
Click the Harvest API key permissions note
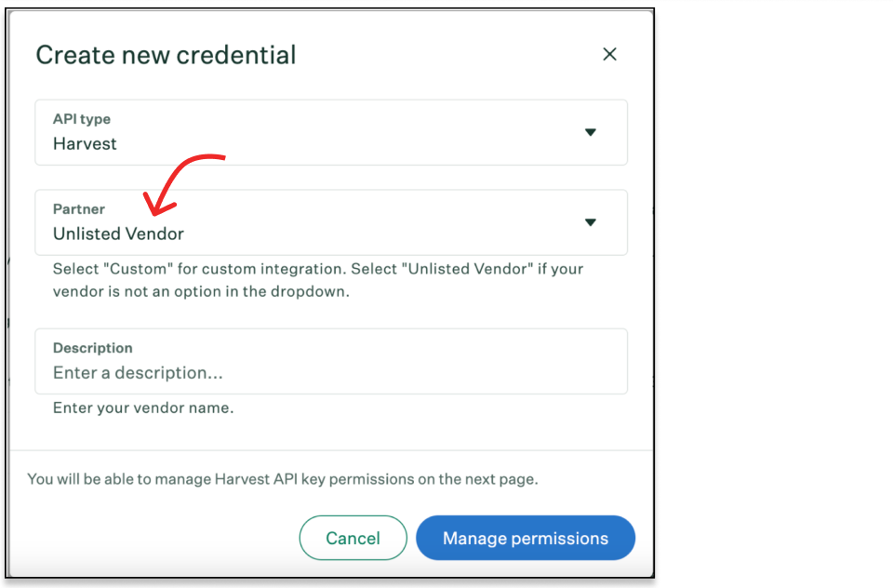(x=283, y=479)
